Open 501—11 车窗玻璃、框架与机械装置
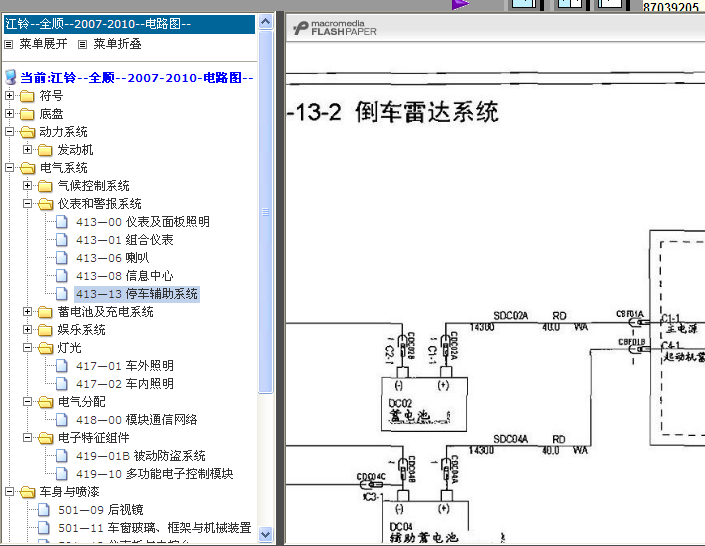The image size is (705, 546). 155,528
